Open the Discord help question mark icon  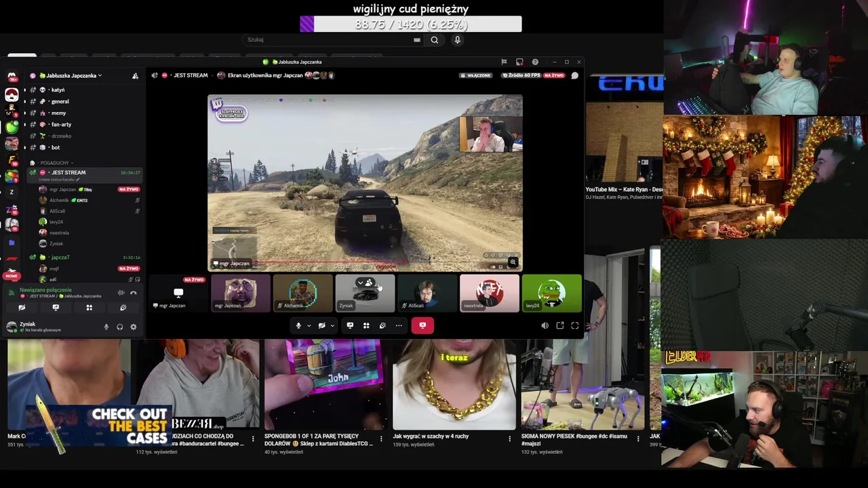point(535,62)
